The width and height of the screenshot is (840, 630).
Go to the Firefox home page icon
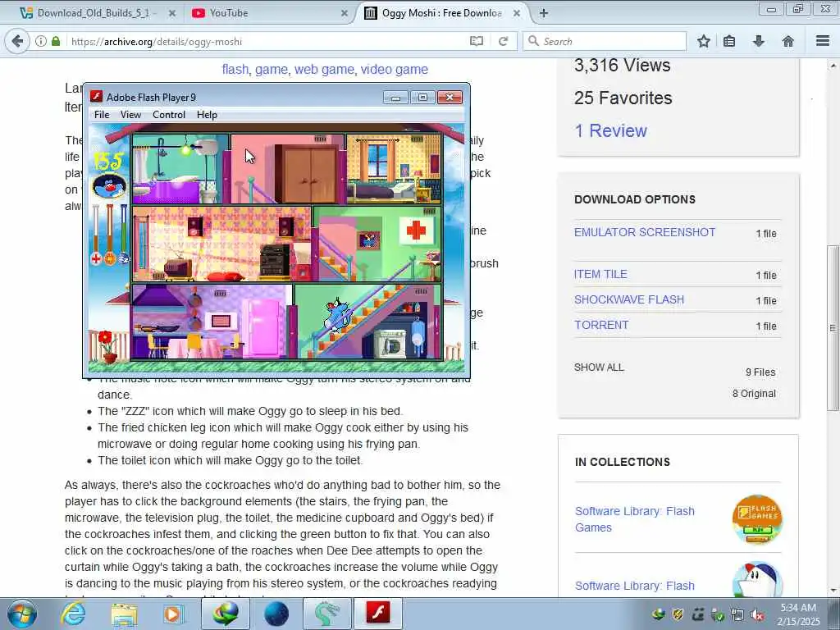click(x=788, y=41)
